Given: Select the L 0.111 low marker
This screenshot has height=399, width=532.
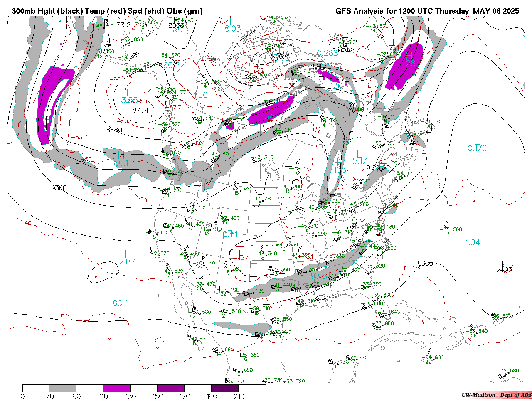Looking at the screenshot, I should pos(230,230).
